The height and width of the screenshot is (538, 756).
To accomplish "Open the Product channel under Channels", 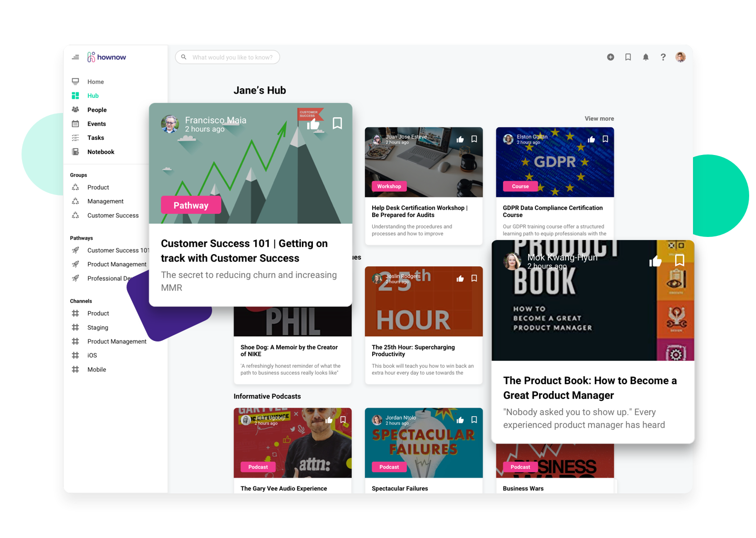I will (98, 313).
